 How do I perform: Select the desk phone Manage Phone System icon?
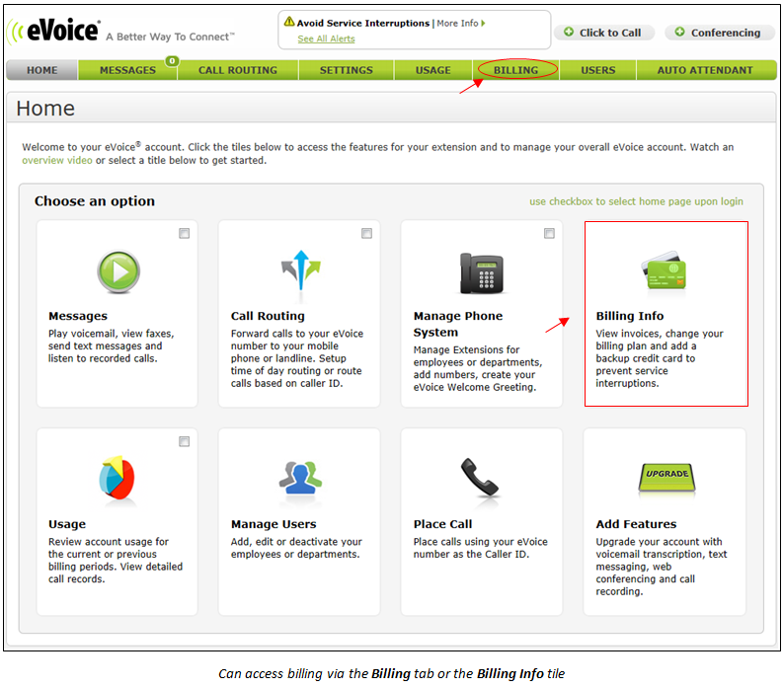coord(482,273)
